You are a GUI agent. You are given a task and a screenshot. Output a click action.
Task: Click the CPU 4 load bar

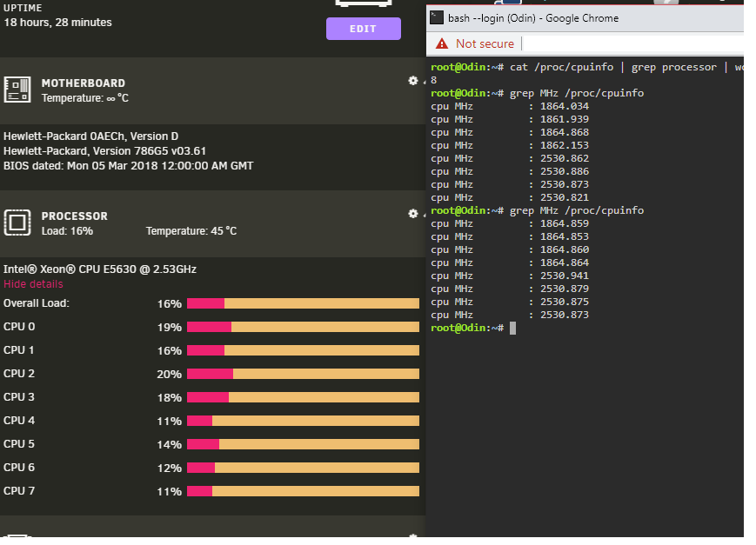[303, 421]
